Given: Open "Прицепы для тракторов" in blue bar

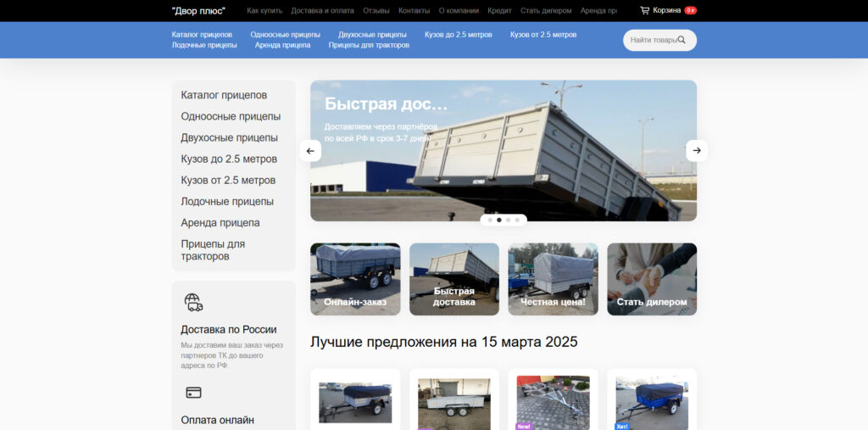Looking at the screenshot, I should [x=369, y=45].
